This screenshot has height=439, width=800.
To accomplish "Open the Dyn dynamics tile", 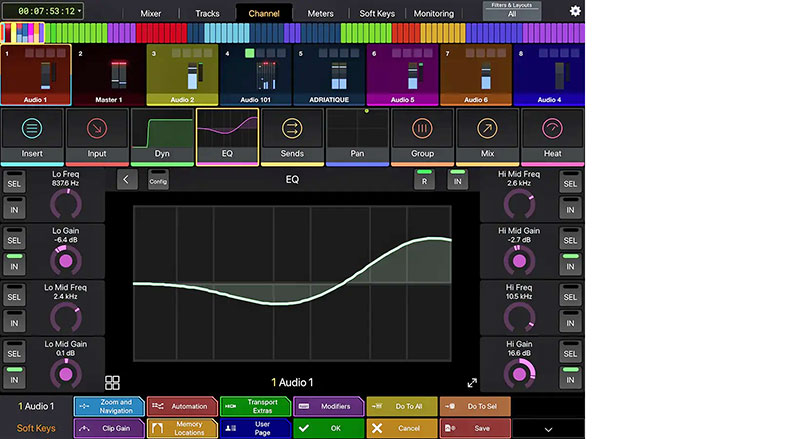I will coord(162,137).
